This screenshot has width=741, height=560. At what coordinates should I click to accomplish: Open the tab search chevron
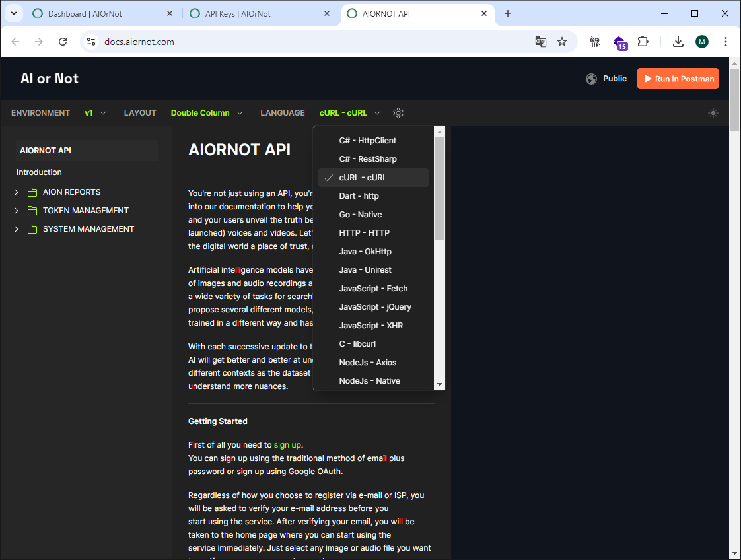click(14, 13)
